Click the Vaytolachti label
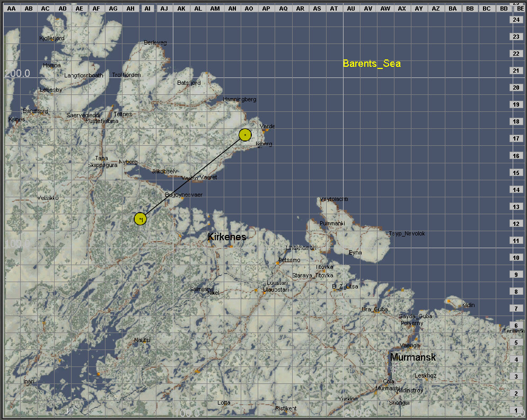This screenshot has height=420, width=527. (333, 199)
